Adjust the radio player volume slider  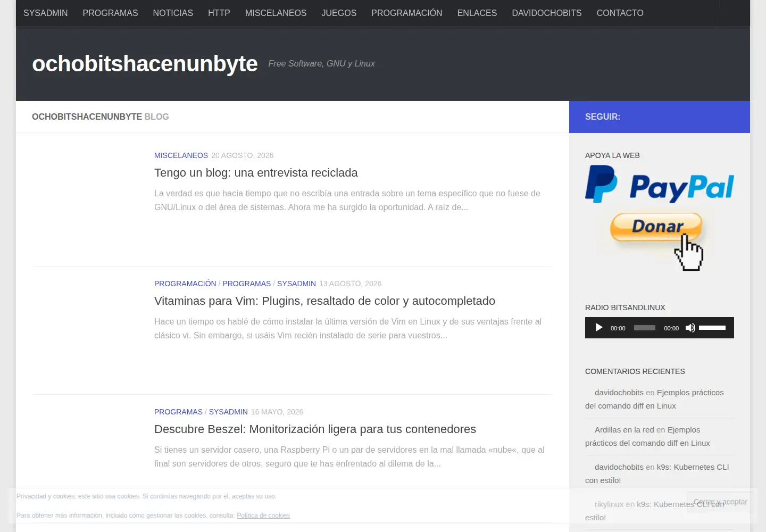click(x=712, y=328)
